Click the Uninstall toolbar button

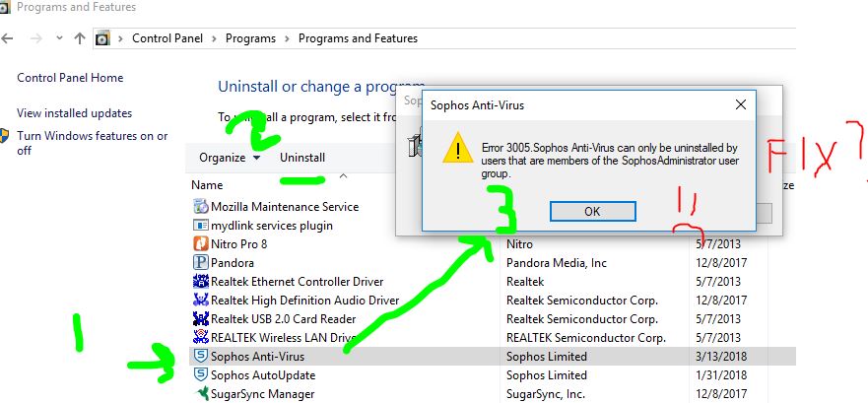pyautogui.click(x=302, y=158)
